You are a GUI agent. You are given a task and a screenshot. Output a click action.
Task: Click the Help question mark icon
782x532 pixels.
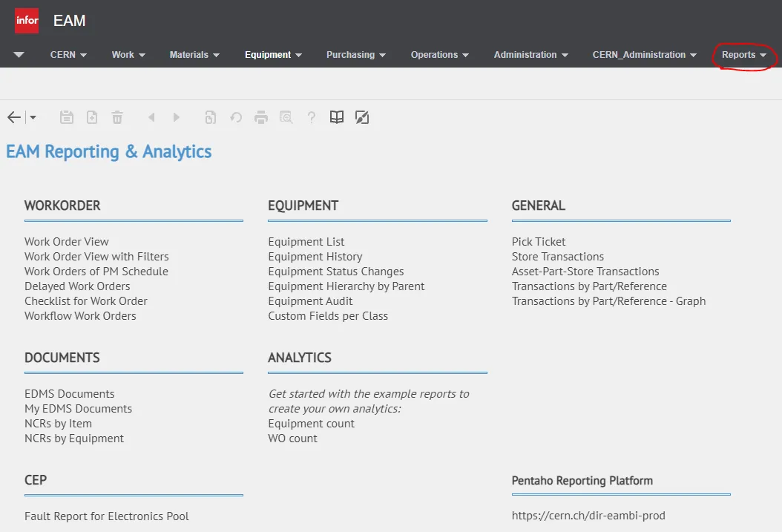click(x=311, y=118)
